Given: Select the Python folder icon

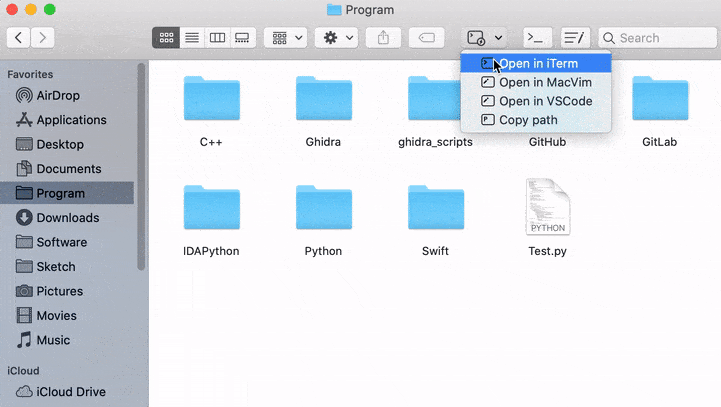Looking at the screenshot, I should (324, 207).
